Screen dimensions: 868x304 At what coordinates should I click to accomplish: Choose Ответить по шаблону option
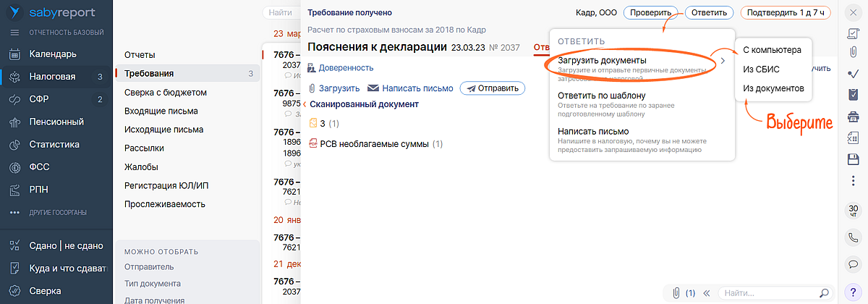click(602, 96)
